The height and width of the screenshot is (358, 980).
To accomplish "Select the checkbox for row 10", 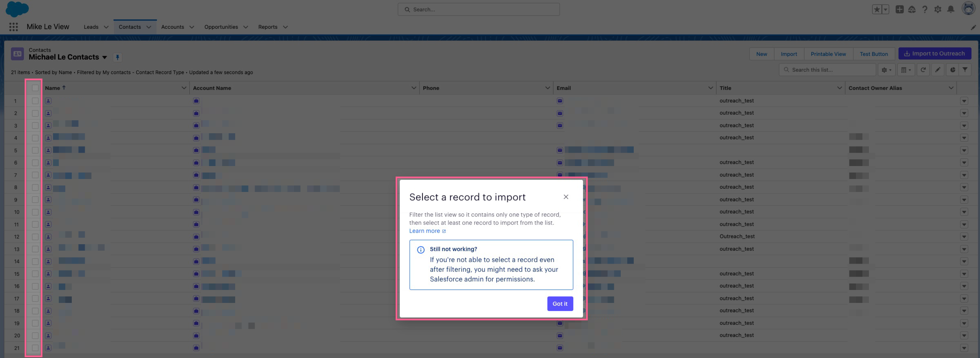I will 35,212.
